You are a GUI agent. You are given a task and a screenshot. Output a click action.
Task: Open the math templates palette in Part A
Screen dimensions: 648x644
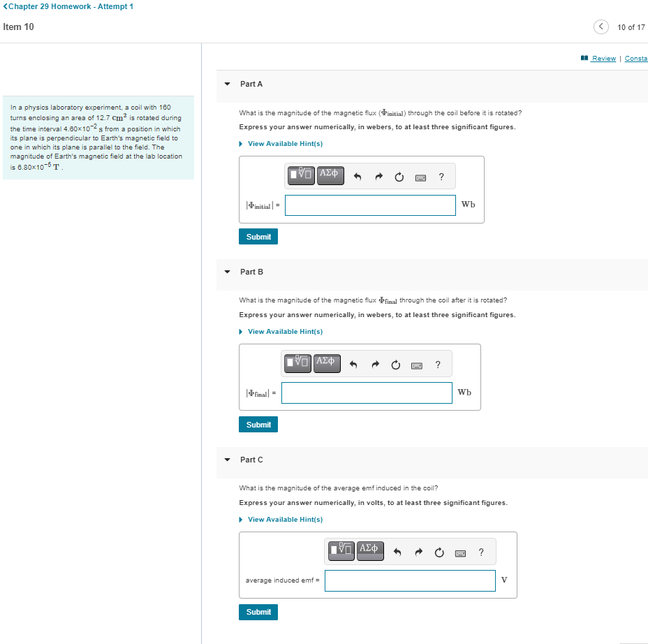coord(300,175)
